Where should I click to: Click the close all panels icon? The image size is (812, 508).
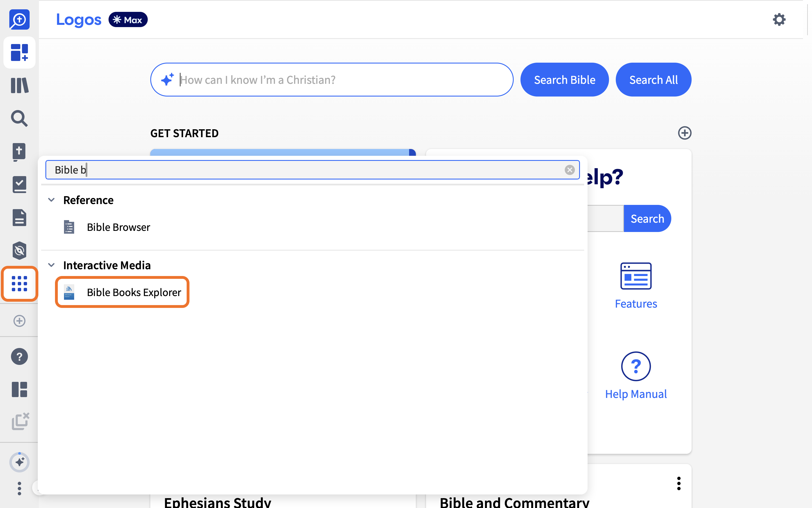point(20,421)
